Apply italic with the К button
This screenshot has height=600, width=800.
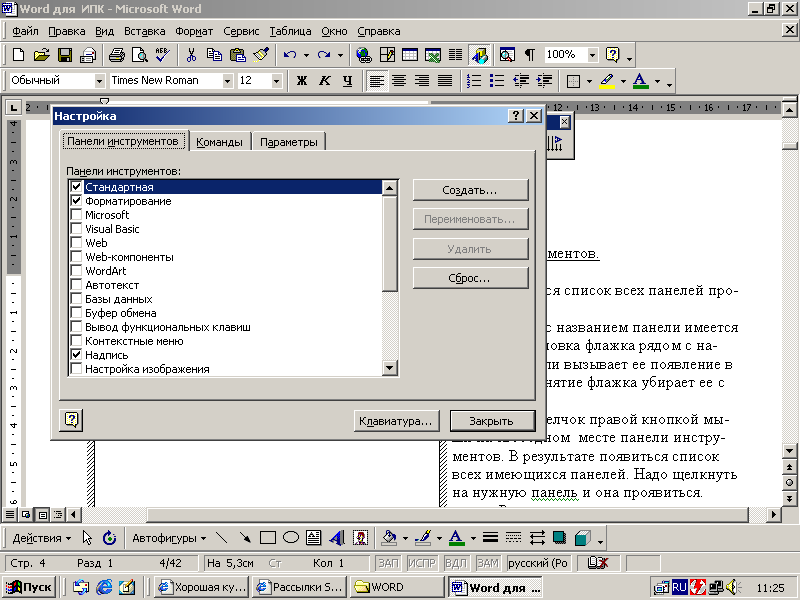[324, 81]
